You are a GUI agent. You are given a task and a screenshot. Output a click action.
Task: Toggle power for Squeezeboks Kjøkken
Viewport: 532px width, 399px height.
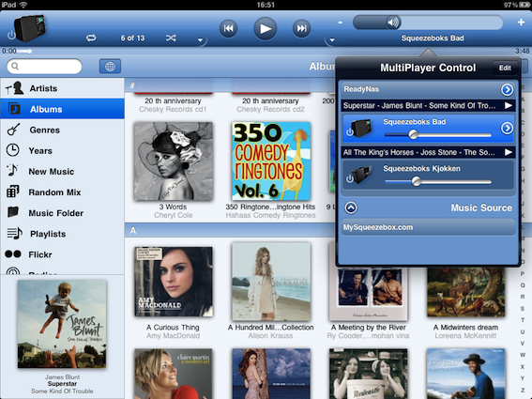coord(349,178)
